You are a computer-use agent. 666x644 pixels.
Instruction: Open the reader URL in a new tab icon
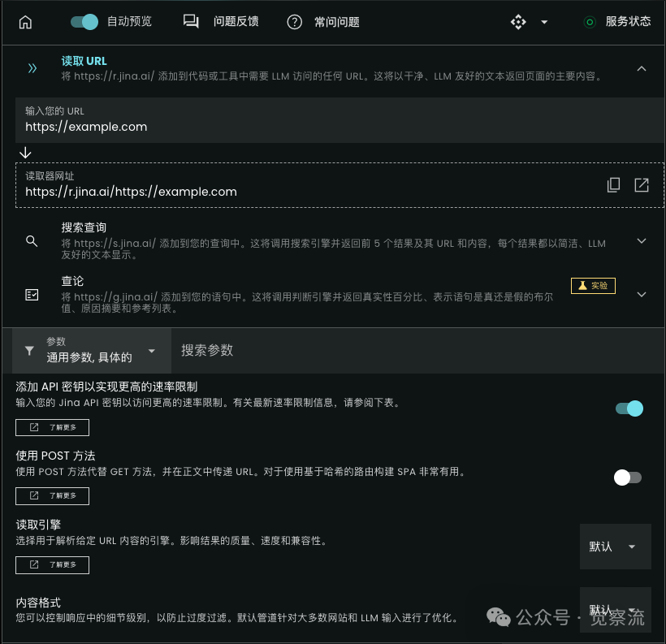[x=642, y=185]
